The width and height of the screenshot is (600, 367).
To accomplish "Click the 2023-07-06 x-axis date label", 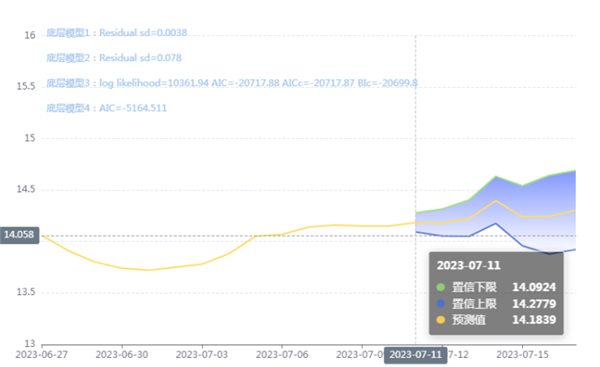I will [x=282, y=355].
